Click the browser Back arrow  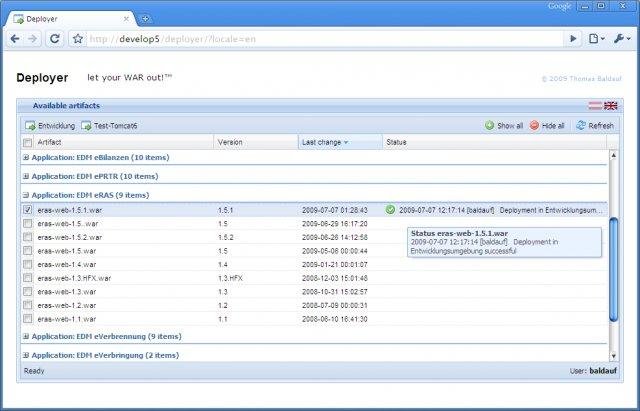(15, 39)
